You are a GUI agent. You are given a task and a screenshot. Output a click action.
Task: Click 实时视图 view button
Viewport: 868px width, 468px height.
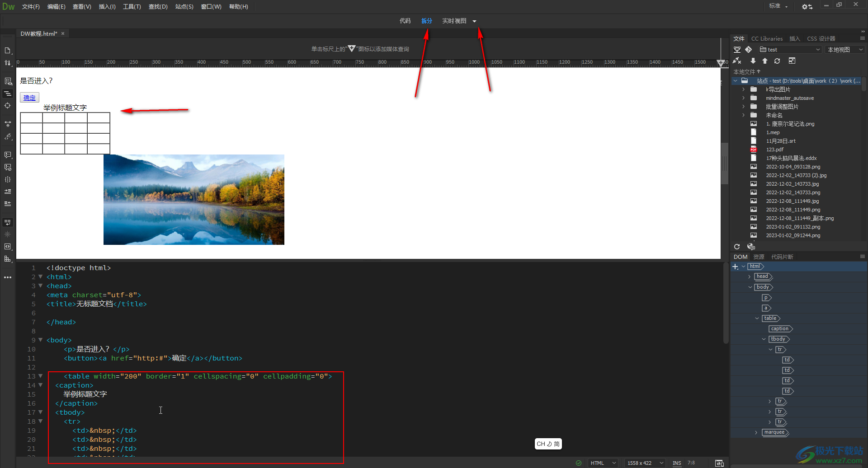pos(454,21)
